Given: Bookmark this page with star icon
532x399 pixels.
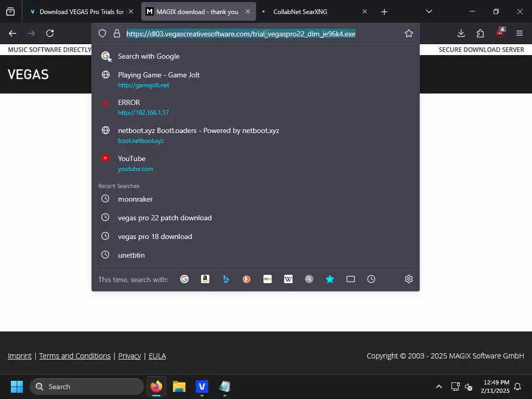Looking at the screenshot, I should pos(409,33).
